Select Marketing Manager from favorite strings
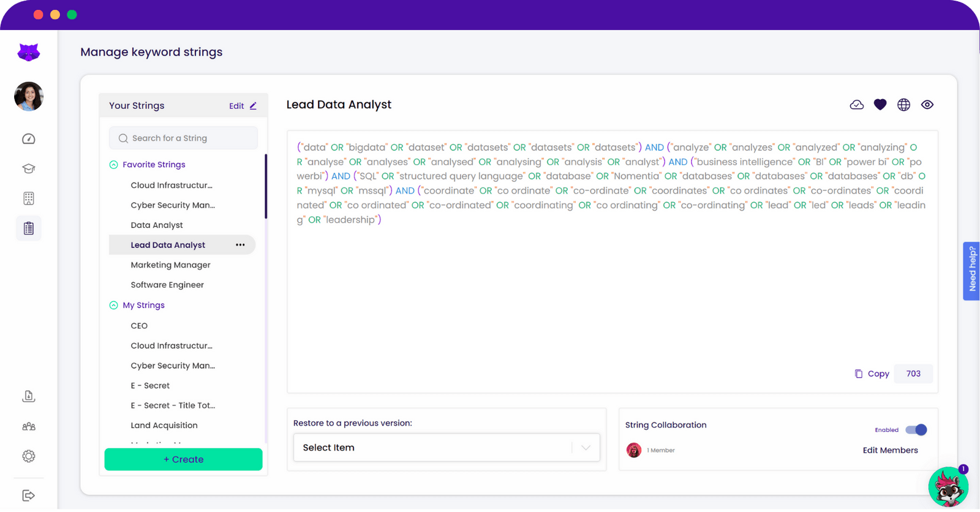This screenshot has height=512, width=980. pos(170,265)
